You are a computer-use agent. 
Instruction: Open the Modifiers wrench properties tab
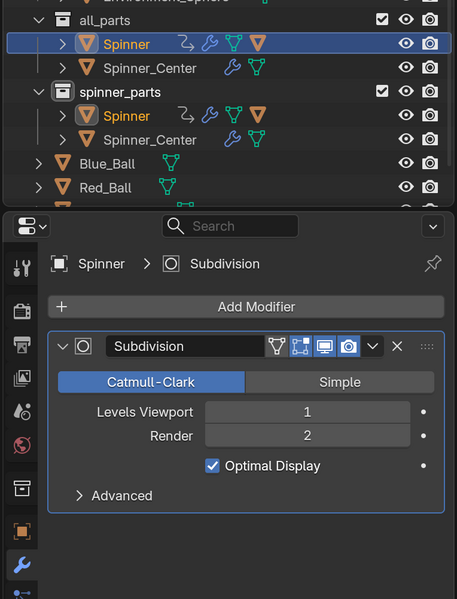coord(22,565)
